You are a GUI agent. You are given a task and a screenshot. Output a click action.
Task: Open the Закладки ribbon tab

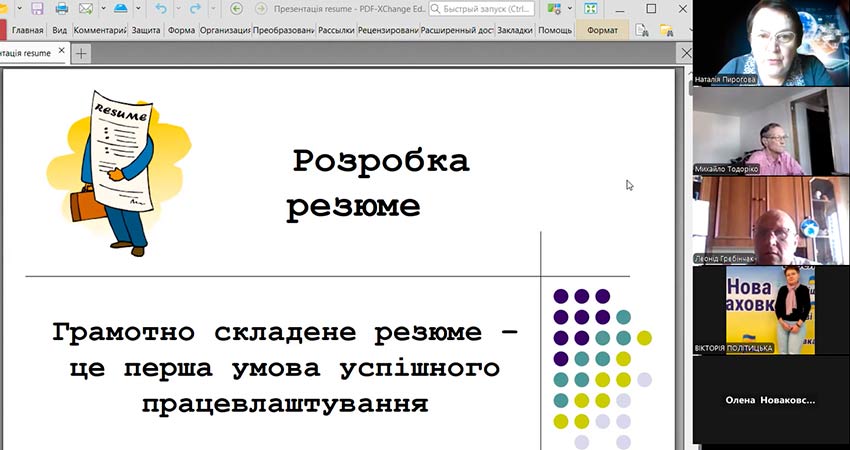coord(513,30)
